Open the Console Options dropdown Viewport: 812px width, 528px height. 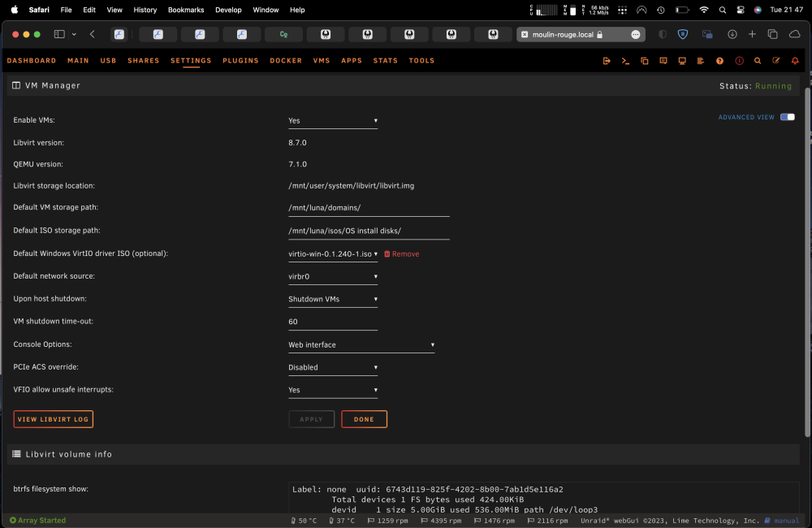click(x=361, y=344)
